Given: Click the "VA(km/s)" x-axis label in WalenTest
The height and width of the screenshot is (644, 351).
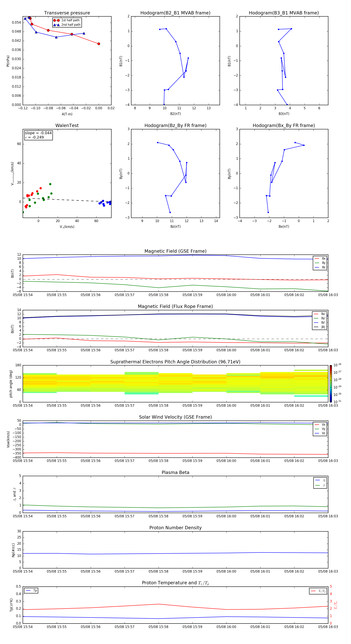Looking at the screenshot, I should click(67, 227).
